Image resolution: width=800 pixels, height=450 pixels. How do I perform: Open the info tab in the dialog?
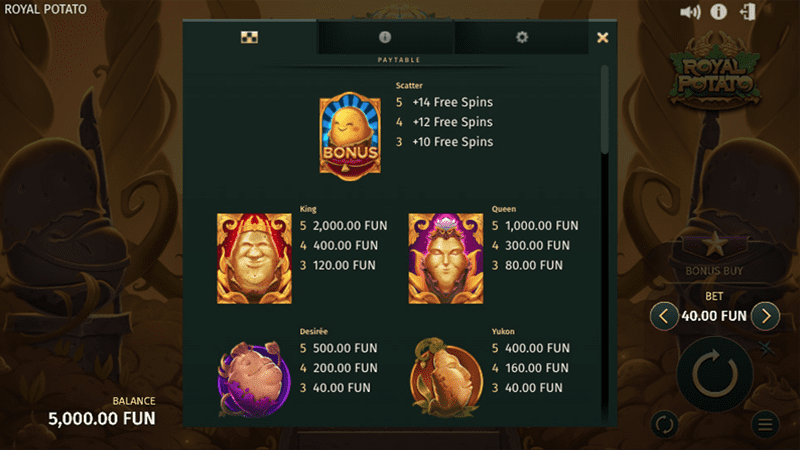click(x=385, y=37)
